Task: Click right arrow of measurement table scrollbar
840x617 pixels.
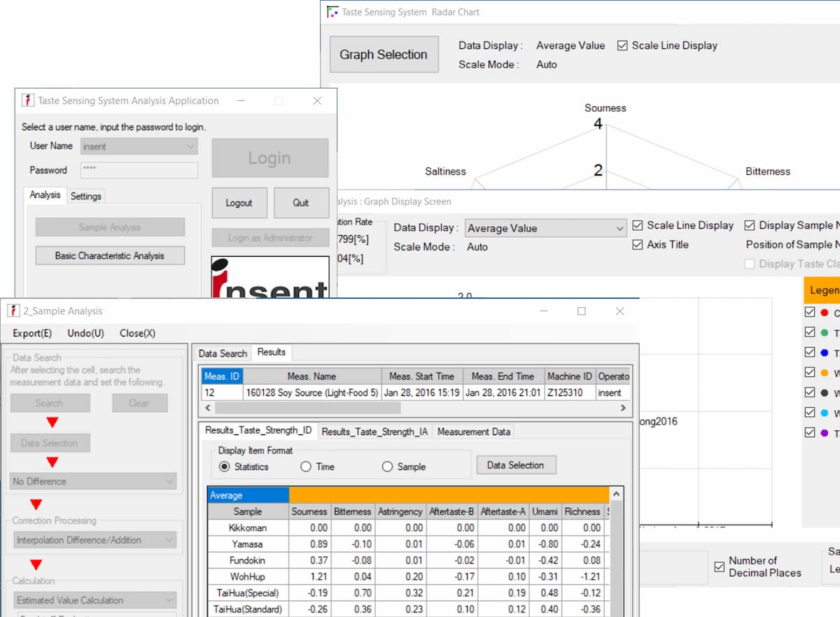Action: (x=623, y=408)
